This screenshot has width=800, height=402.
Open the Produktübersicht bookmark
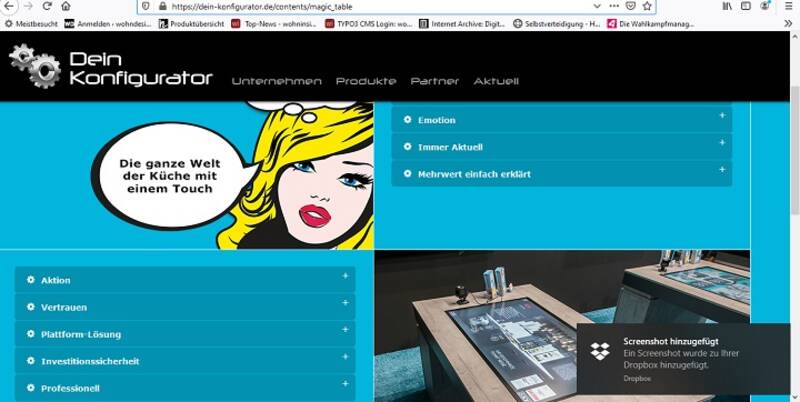[191, 23]
